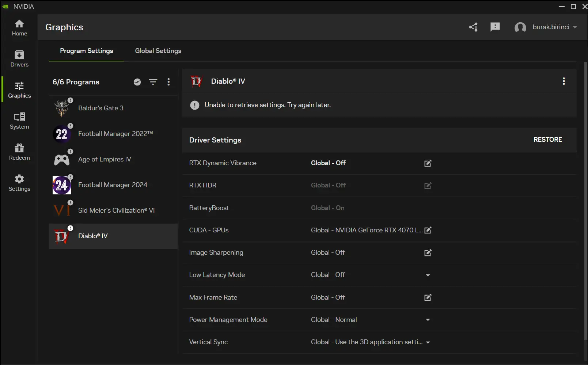588x365 pixels.
Task: Click 'Global - NVIDIA GeForce RTX 4070' value
Action: click(367, 230)
